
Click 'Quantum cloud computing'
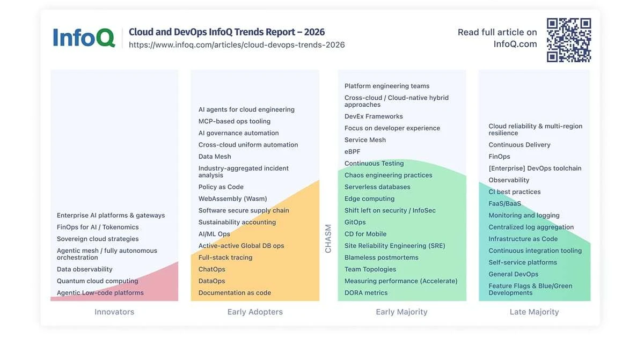click(98, 281)
